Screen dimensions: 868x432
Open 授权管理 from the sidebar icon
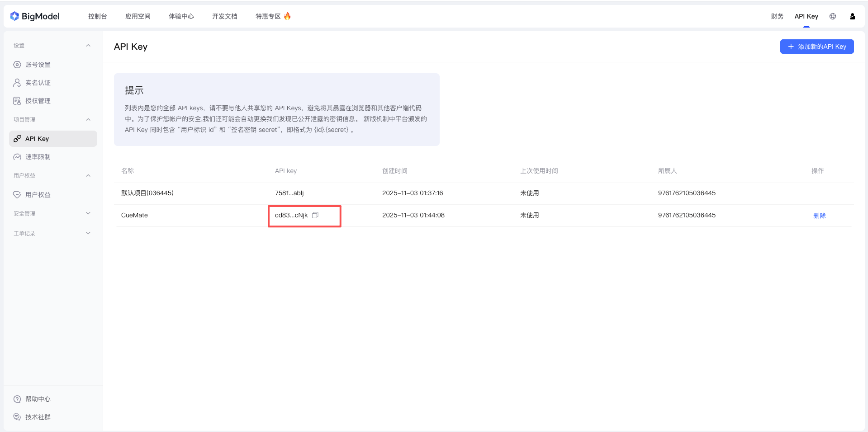tap(17, 101)
